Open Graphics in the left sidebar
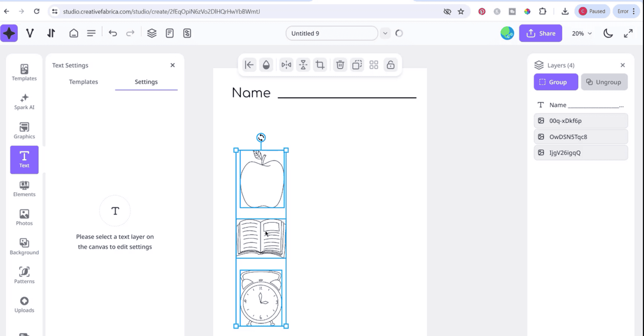The width and height of the screenshot is (644, 336). click(x=24, y=131)
